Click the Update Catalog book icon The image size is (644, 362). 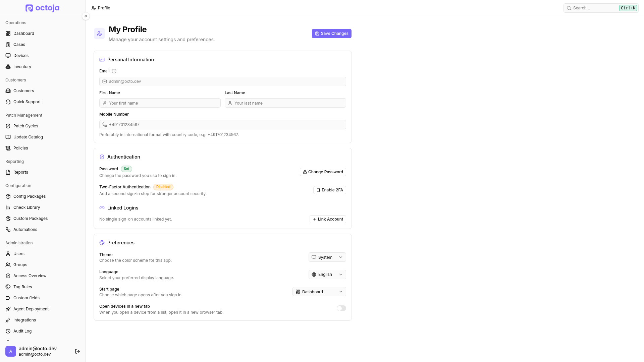point(8,137)
